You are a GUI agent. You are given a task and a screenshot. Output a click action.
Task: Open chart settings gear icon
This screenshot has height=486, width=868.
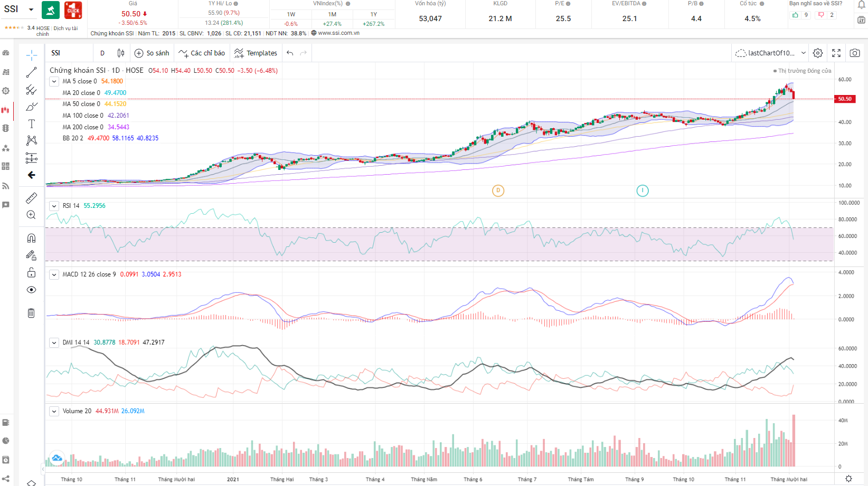818,53
